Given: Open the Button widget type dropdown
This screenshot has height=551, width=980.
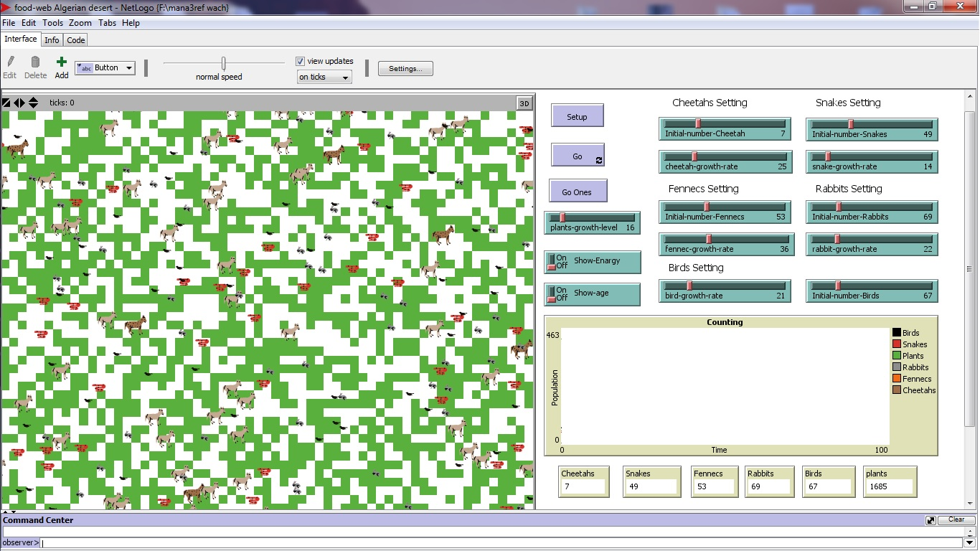Looking at the screenshot, I should click(x=105, y=68).
